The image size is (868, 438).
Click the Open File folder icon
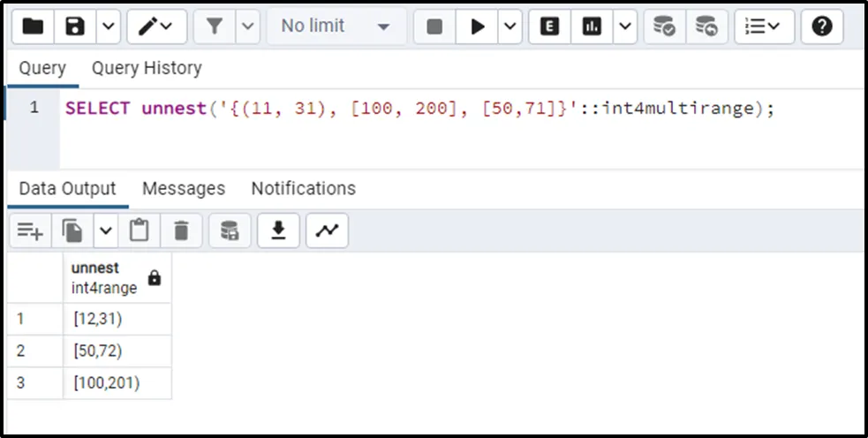[33, 27]
